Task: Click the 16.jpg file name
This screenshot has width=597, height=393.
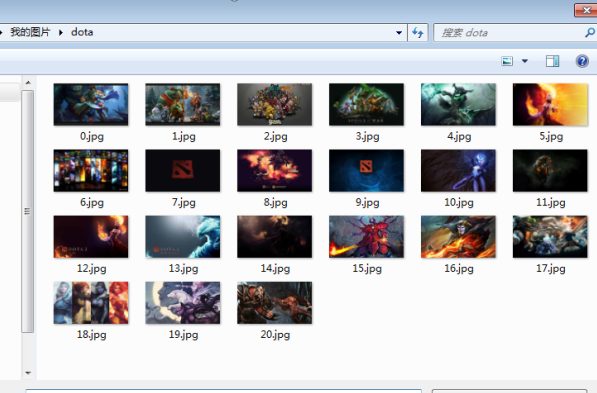Action: [459, 268]
